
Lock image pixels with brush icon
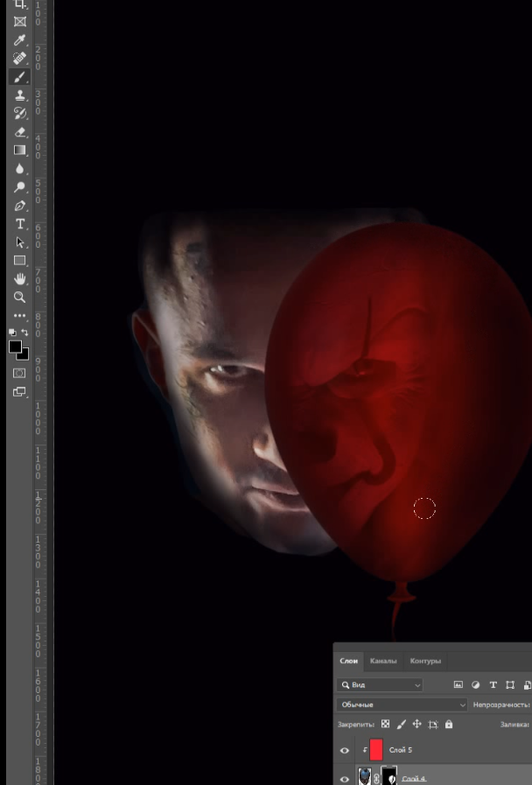point(402,724)
